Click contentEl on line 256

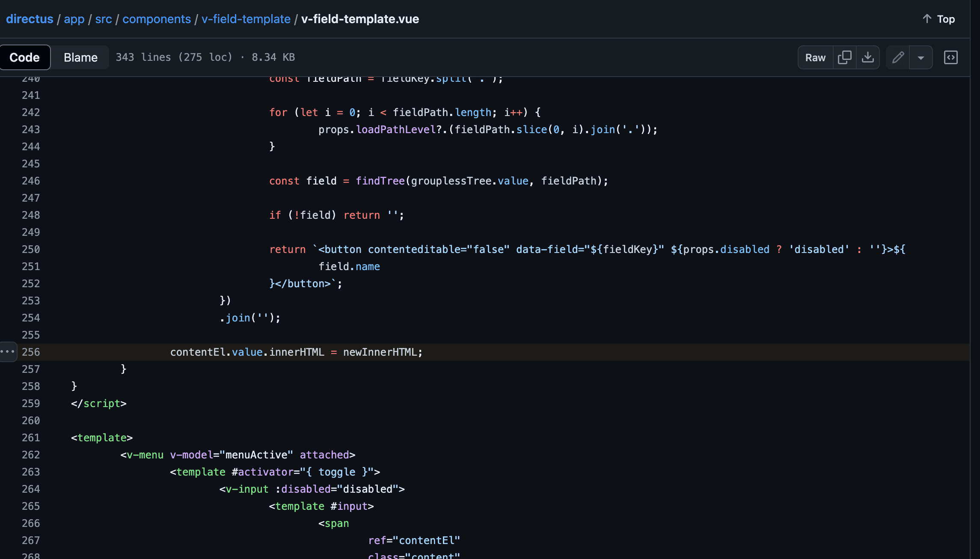click(x=198, y=352)
